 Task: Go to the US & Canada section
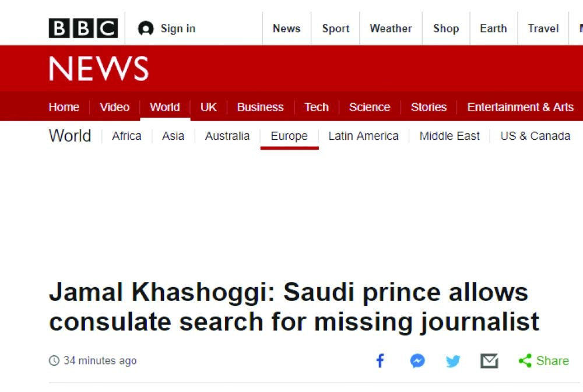coord(534,136)
